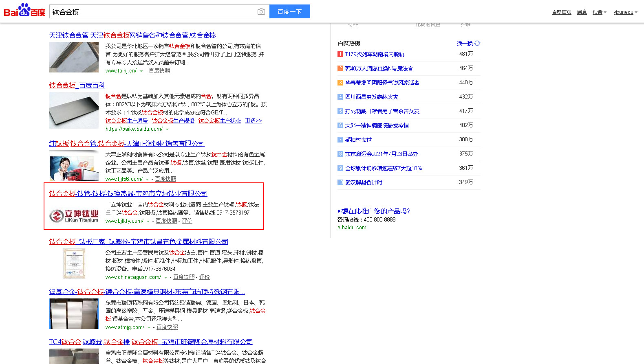Click the Baidu logo

tap(24, 11)
